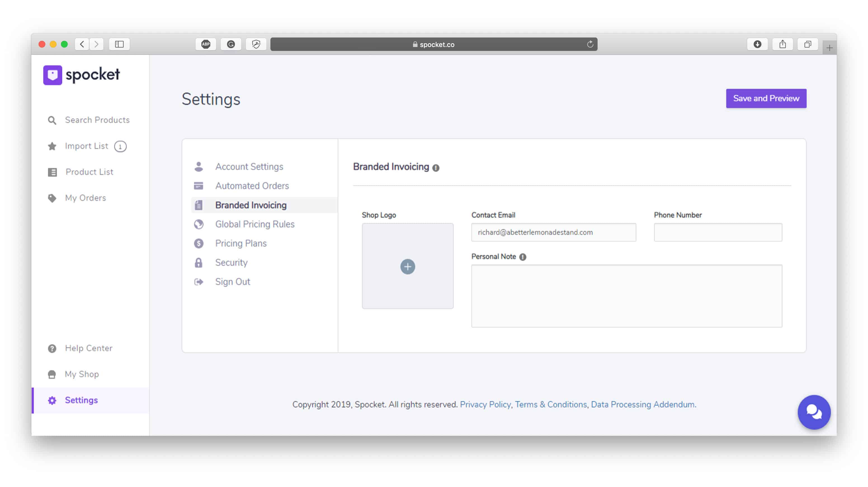
Task: Open Account Settings menu item
Action: pos(249,166)
